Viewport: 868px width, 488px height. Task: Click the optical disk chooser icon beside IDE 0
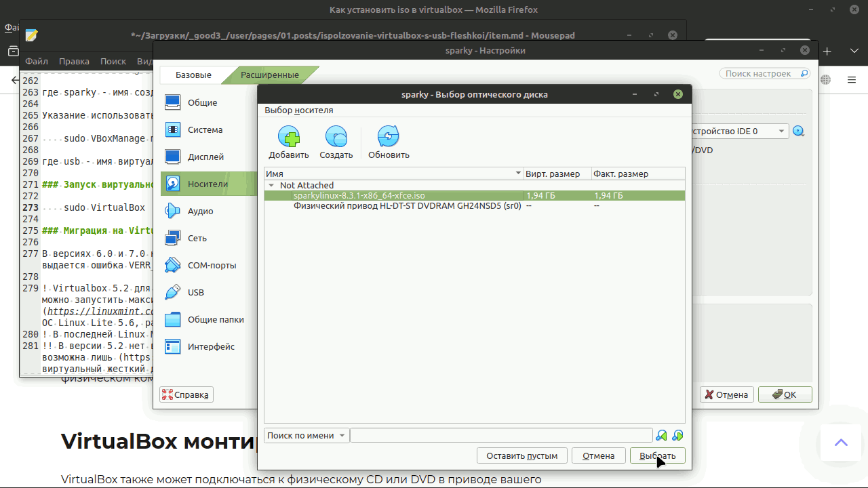pyautogui.click(x=799, y=131)
